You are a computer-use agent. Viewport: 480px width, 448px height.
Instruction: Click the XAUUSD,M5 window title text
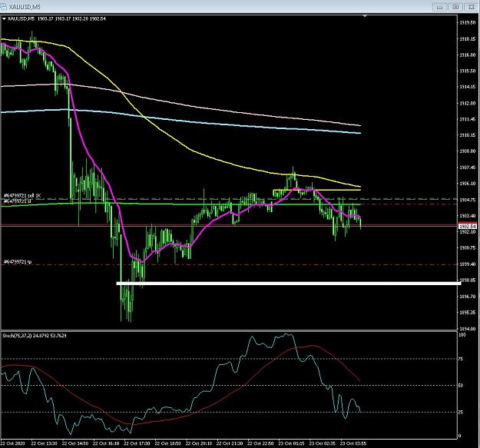pyautogui.click(x=25, y=7)
